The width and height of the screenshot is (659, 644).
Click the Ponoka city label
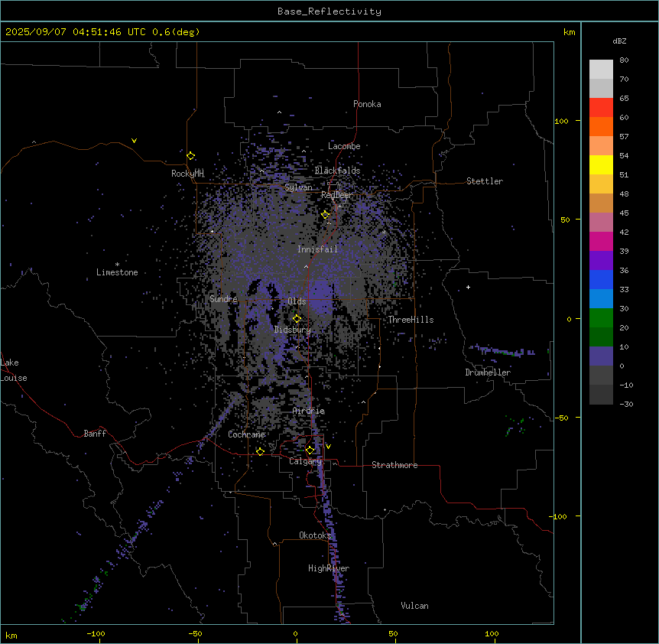click(367, 104)
